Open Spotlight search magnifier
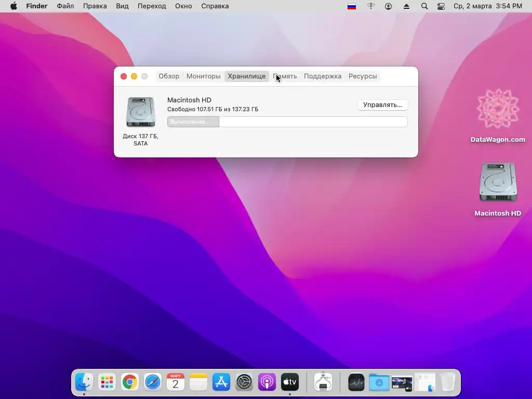532x399 pixels. click(x=424, y=6)
